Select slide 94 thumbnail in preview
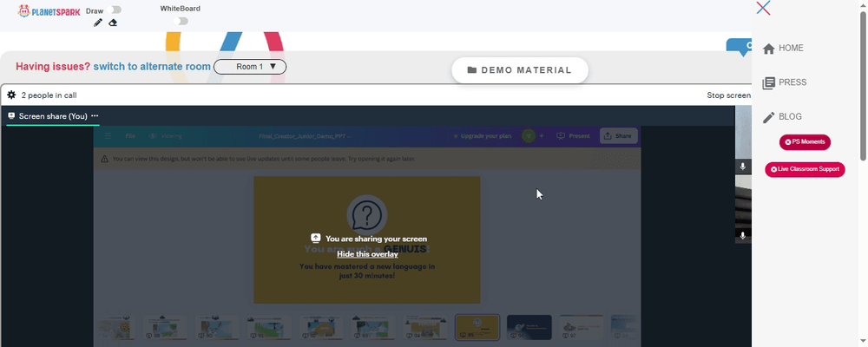868x347 pixels. (x=425, y=328)
